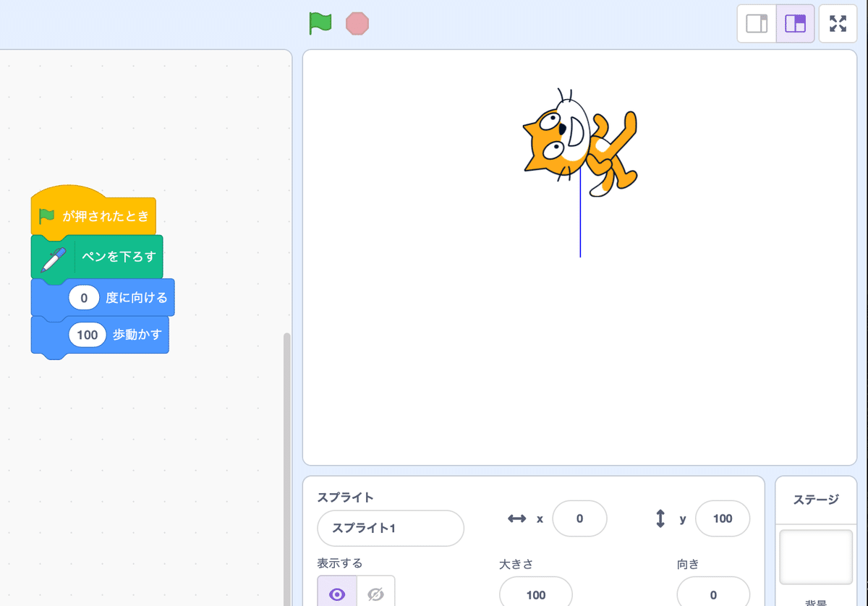
Task: Hide the sprite with crossed-eye button
Action: [x=375, y=594]
